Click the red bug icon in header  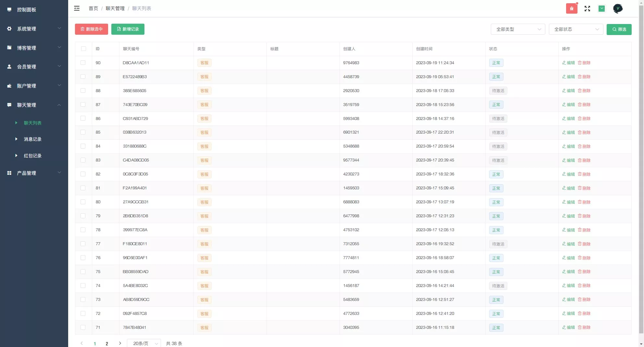pos(572,8)
